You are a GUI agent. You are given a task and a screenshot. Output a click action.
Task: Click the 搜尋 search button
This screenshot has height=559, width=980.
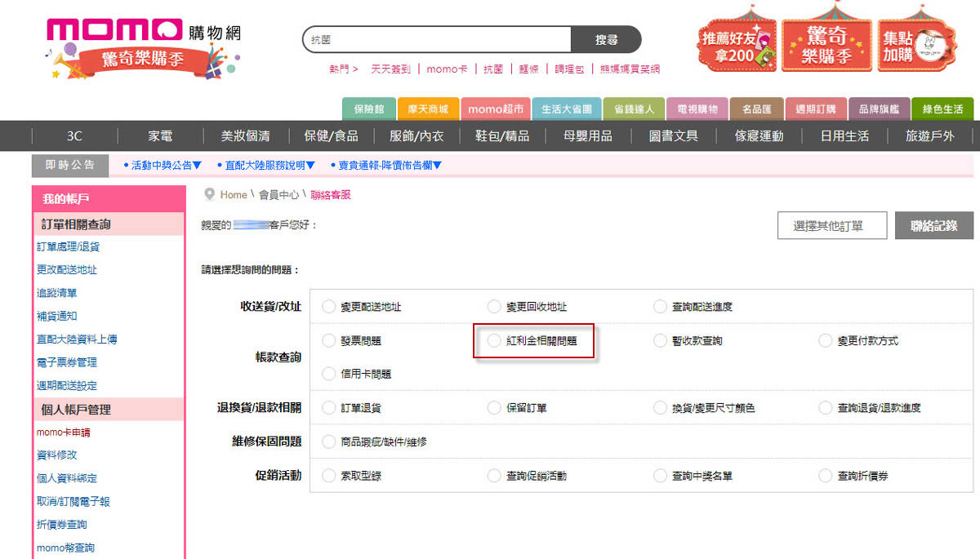pyautogui.click(x=606, y=39)
